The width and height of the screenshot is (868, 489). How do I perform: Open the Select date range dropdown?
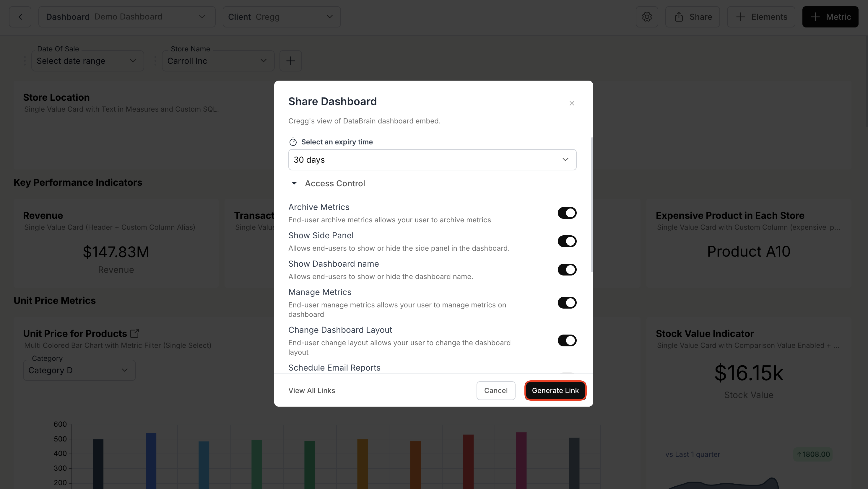87,61
